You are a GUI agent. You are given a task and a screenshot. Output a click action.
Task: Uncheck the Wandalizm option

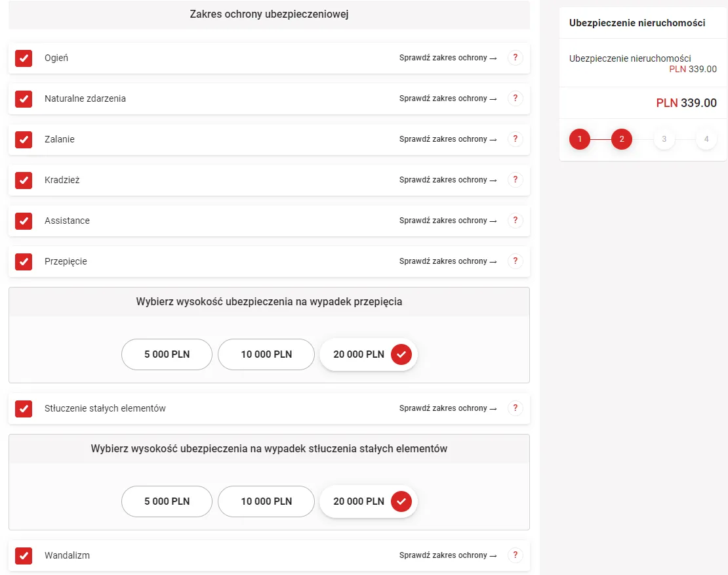[x=24, y=555]
